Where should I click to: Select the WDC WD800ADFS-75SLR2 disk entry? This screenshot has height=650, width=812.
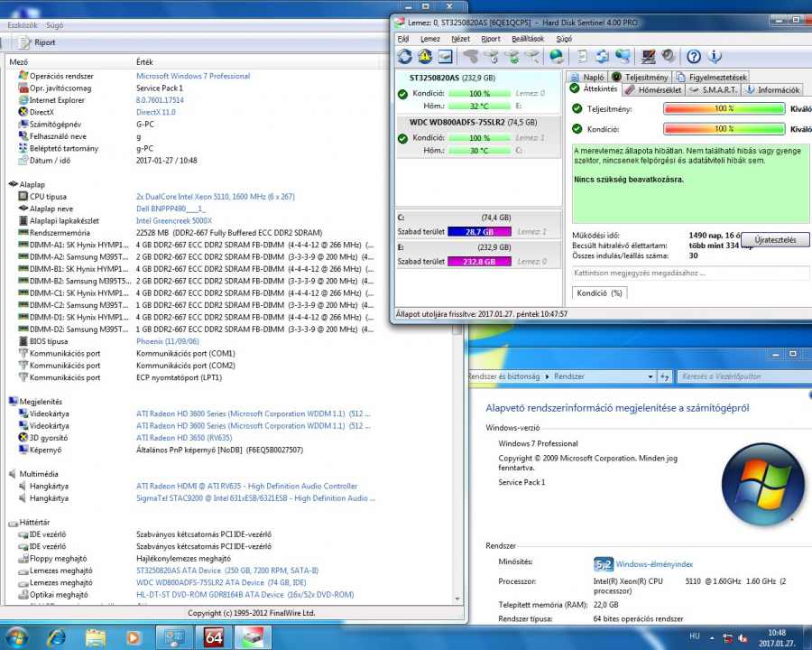[478, 136]
